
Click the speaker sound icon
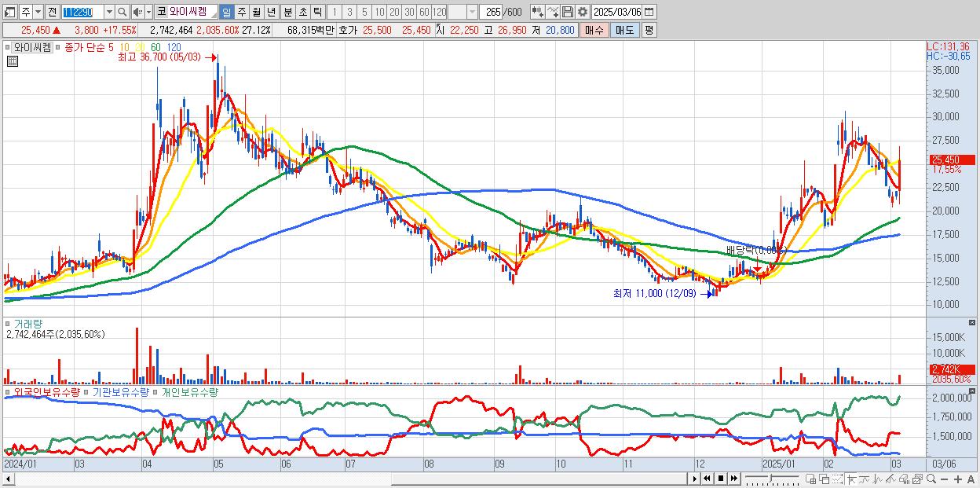pos(137,12)
